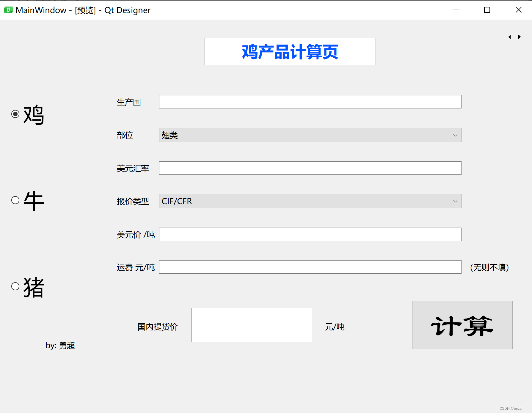Click the chevron arrow on the 部位 combo box
The height and width of the screenshot is (413, 532).
455,135
